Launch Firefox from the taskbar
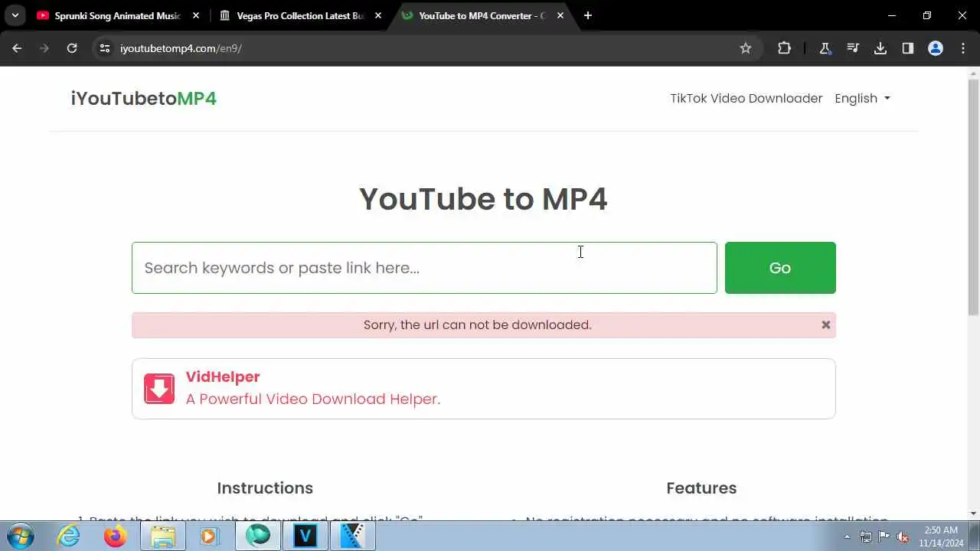The image size is (980, 551). pyautogui.click(x=116, y=536)
